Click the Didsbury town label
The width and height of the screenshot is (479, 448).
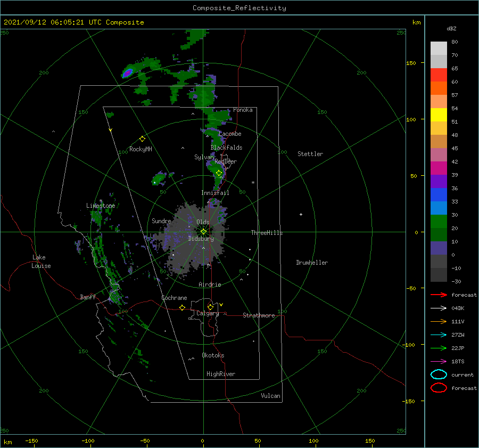pyautogui.click(x=201, y=239)
